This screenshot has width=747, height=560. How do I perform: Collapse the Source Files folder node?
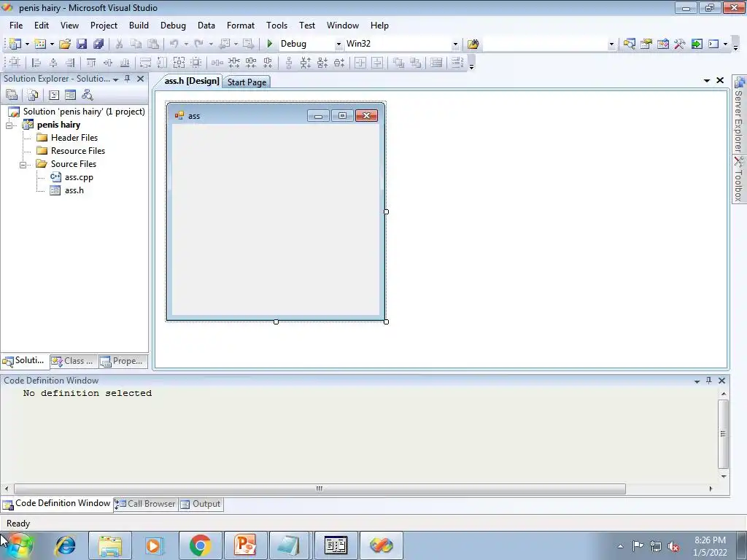23,165
